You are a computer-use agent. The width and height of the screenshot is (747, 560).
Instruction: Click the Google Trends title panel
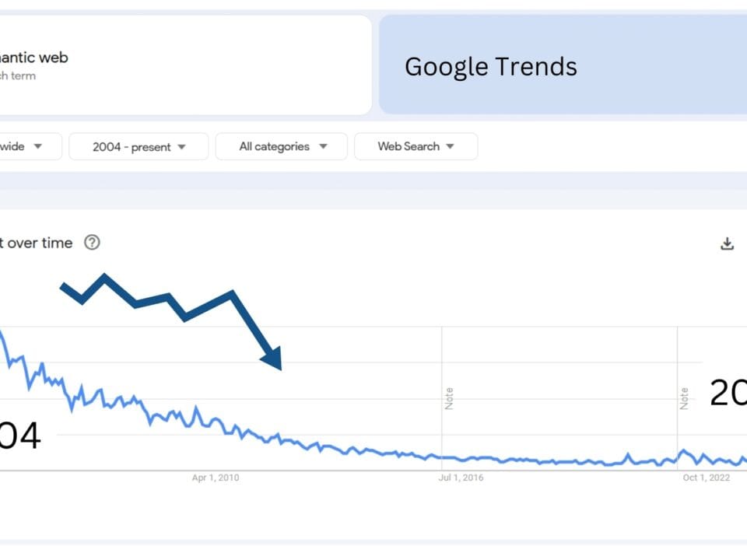(x=562, y=65)
